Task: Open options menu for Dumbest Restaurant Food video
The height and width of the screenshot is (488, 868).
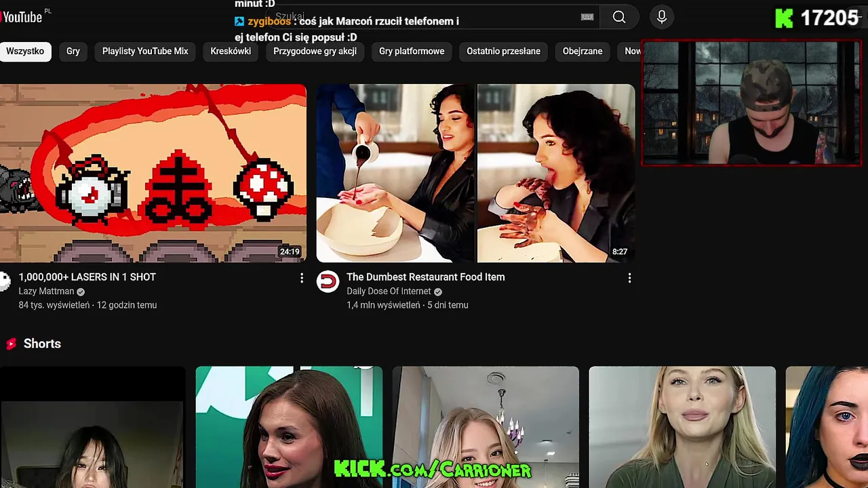Action: tap(629, 278)
